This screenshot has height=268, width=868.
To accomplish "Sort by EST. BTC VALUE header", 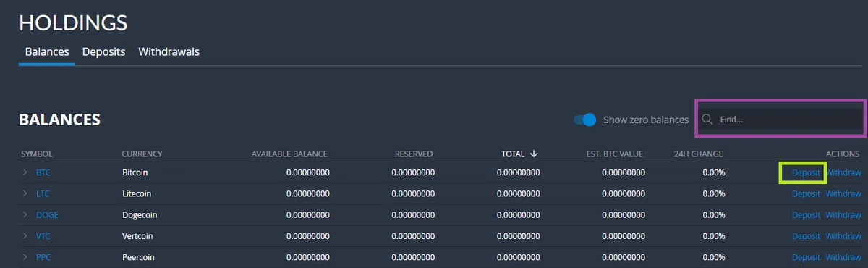I will (614, 154).
